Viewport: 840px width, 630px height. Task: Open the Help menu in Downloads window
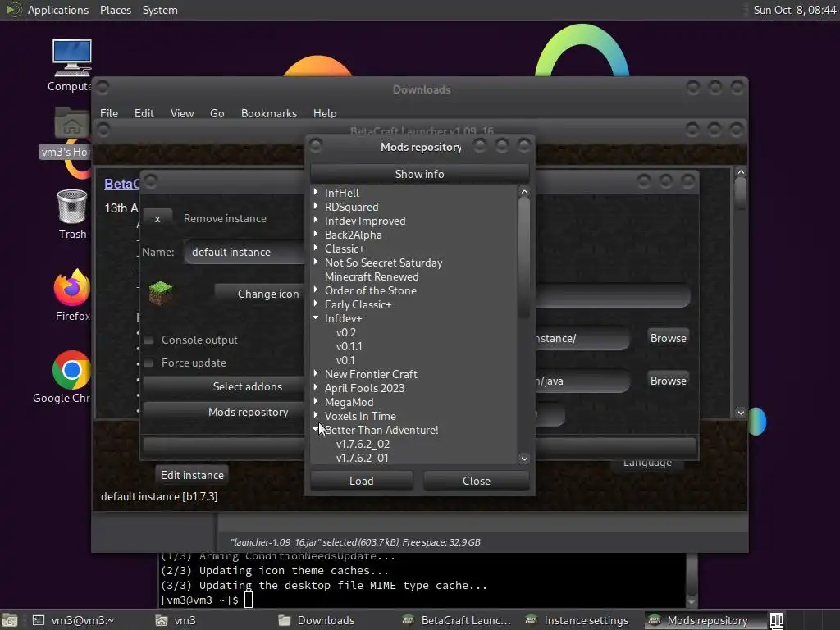(325, 113)
